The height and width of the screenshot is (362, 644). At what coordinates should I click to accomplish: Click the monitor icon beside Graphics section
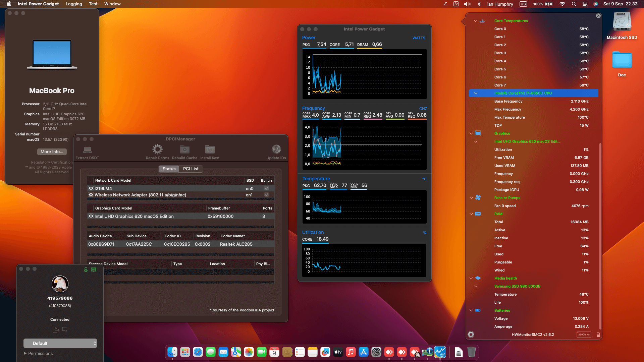478,133
